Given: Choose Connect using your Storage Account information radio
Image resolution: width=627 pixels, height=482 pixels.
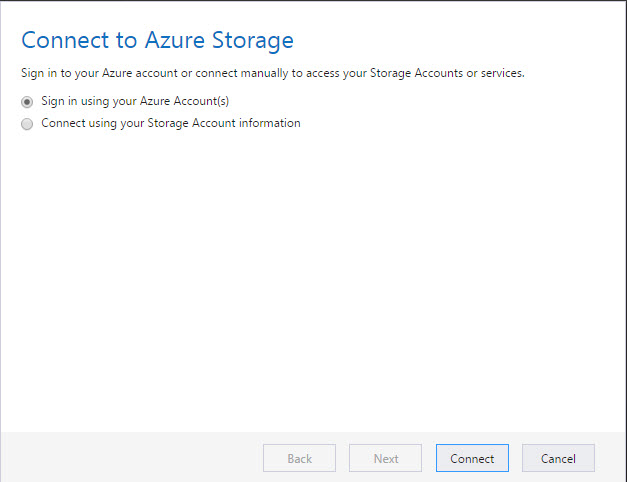Looking at the screenshot, I should [27, 124].
